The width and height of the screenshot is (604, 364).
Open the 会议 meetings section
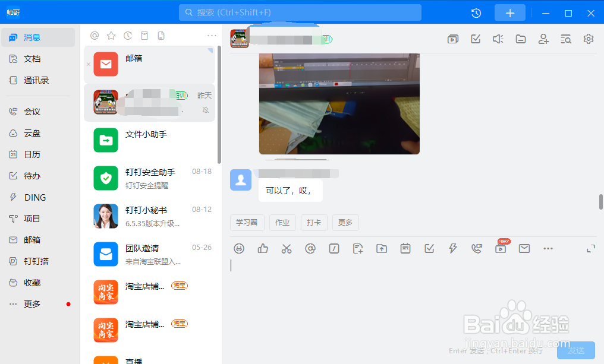coord(38,112)
